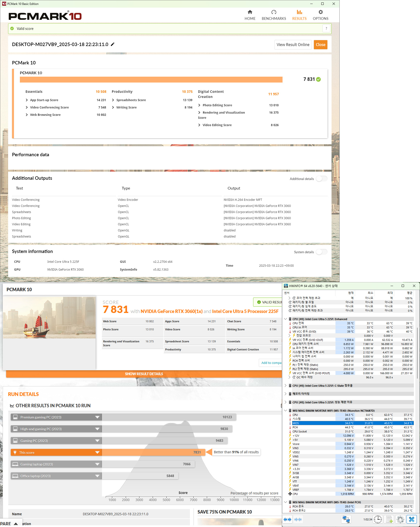
Task: Click the junk boat thumbnail image
Action: (49, 318)
